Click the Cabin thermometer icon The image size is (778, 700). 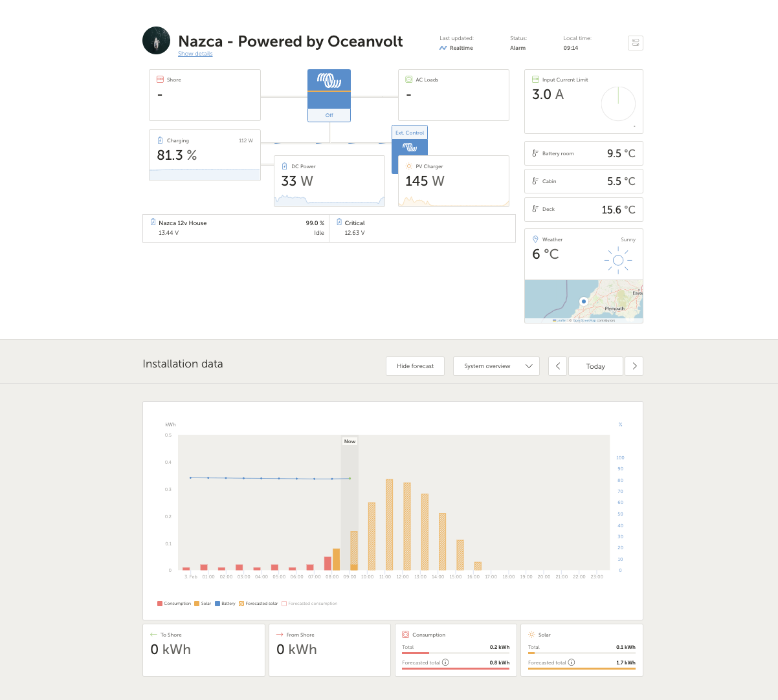(535, 181)
